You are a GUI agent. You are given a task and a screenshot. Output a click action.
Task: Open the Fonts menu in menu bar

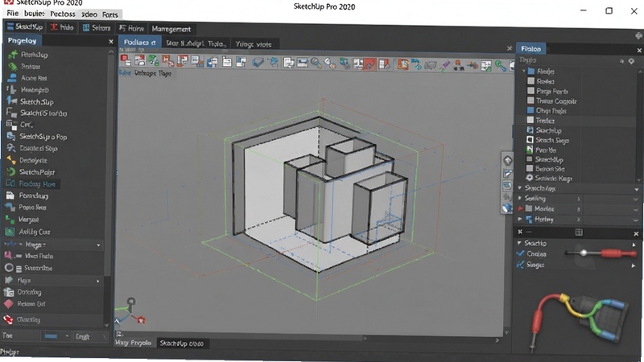coord(110,14)
